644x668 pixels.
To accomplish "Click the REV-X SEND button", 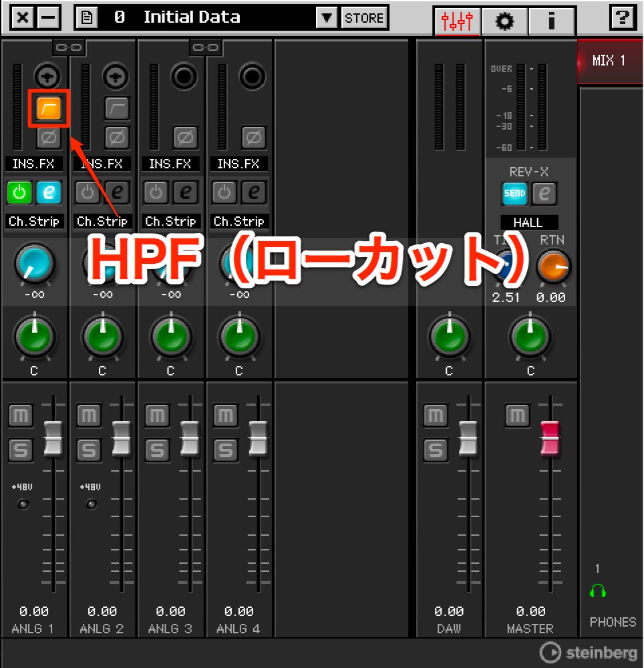I will [514, 194].
